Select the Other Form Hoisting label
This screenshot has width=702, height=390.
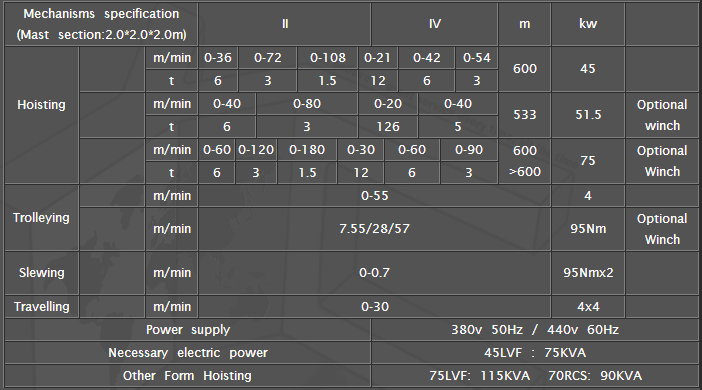point(188,376)
